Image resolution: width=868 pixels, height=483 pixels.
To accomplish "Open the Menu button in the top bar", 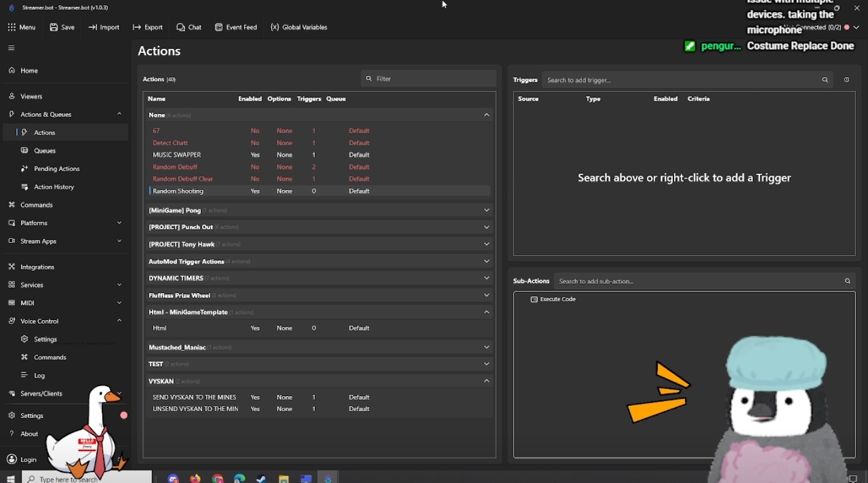I will (22, 27).
